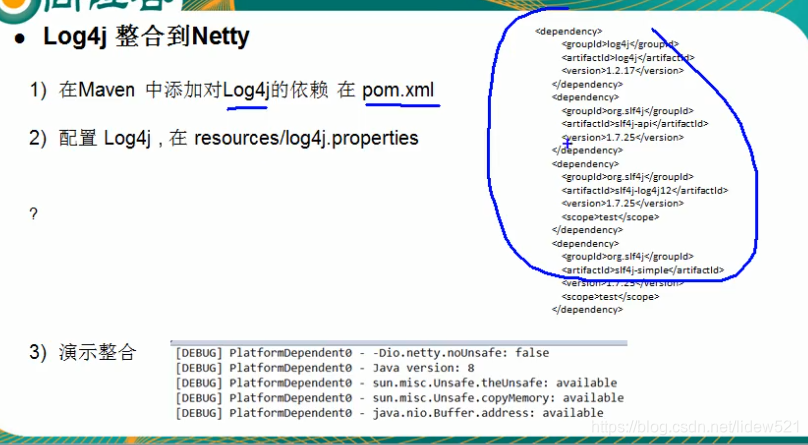Click the line "<artifactId>log4j</artifactId>"
This screenshot has height=445, width=808.
coord(628,58)
